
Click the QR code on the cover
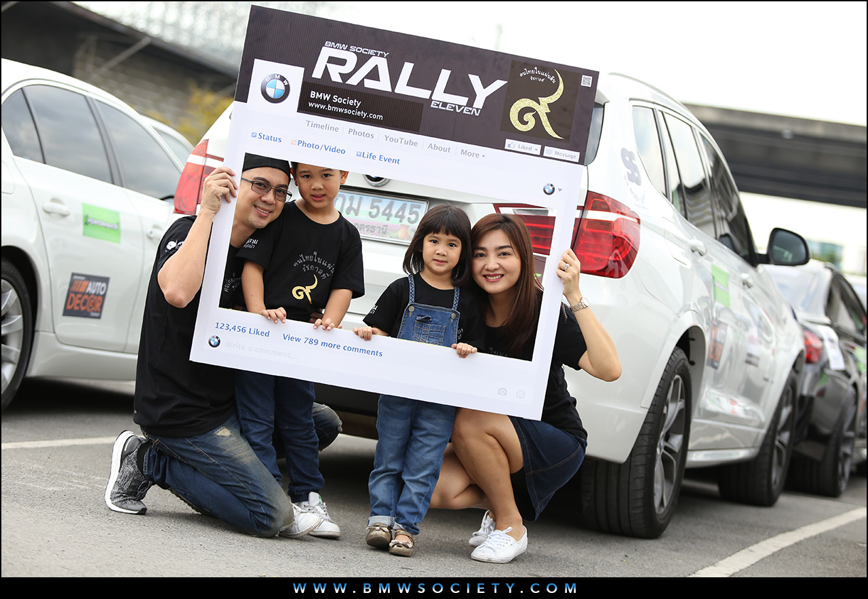tap(587, 81)
